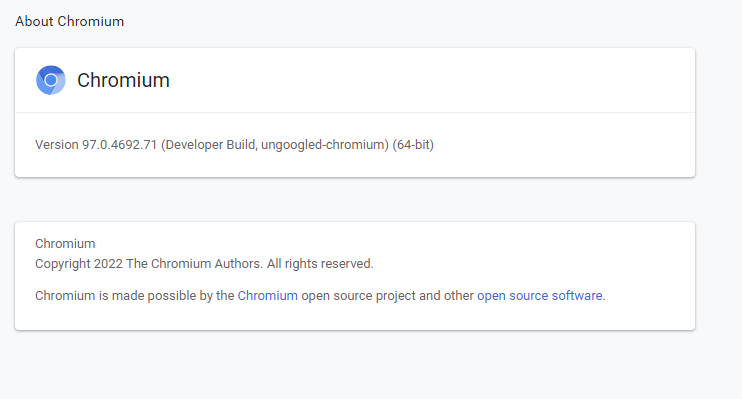The image size is (742, 399).
Task: Click the blue Chromium logo icon
Action: pyautogui.click(x=51, y=80)
